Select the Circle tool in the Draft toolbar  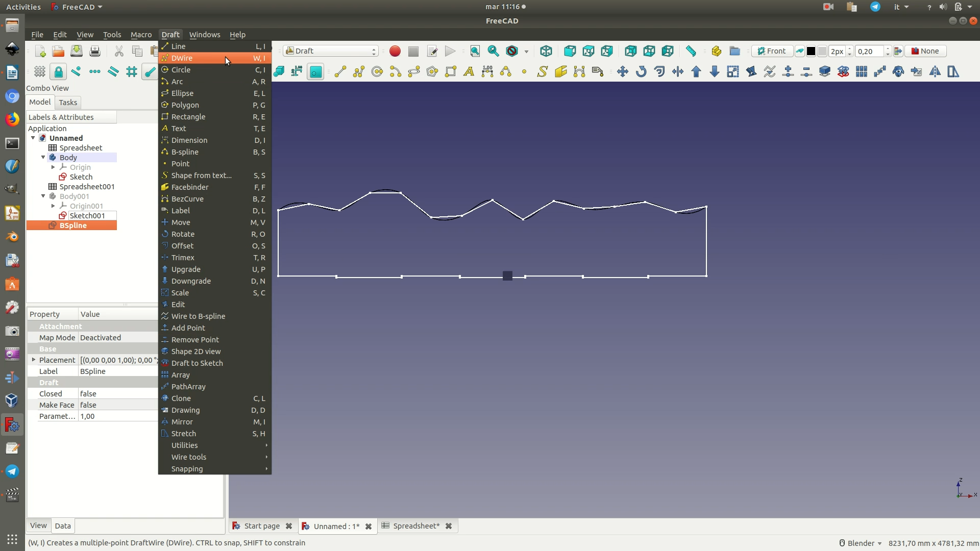377,72
